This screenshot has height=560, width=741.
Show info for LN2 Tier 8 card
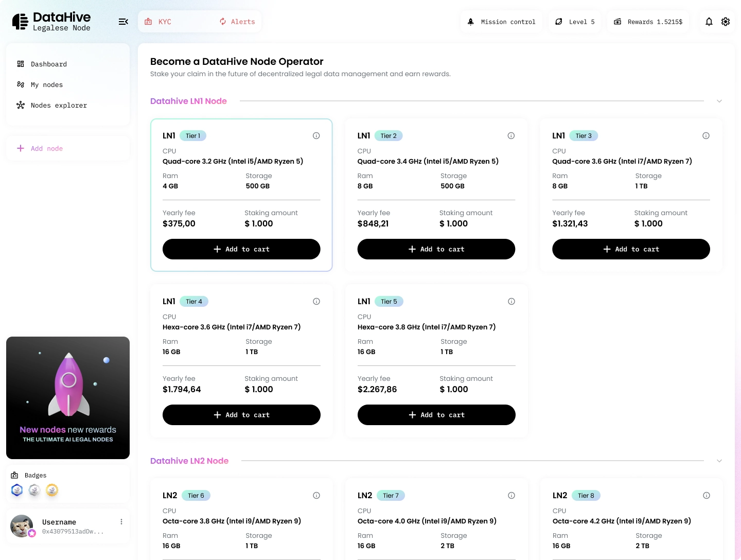[x=707, y=496]
